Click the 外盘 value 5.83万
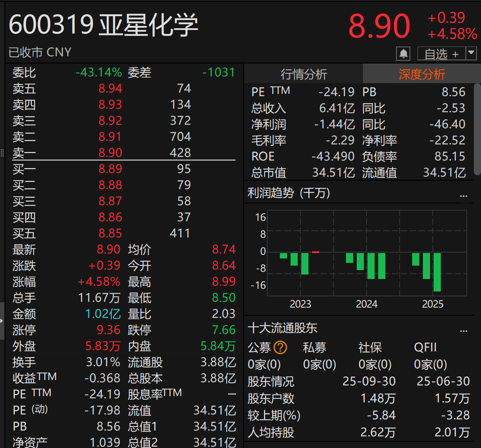The image size is (481, 448). coord(103,346)
